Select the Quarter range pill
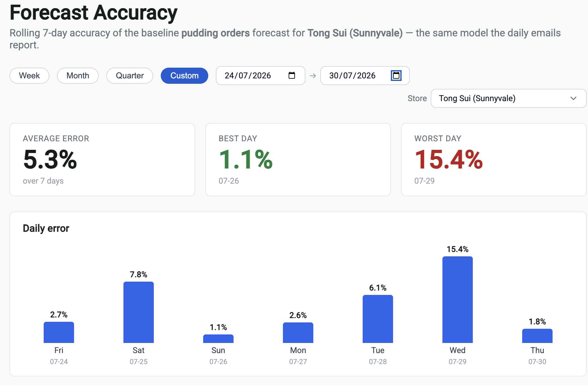Image resolution: width=588 pixels, height=385 pixels. (130, 76)
